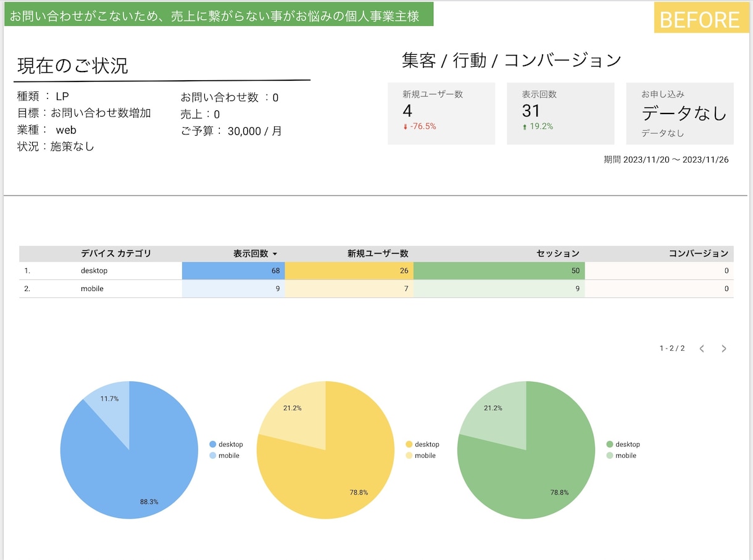This screenshot has width=753, height=560.
Task: Click the 売上：0 text
Action: coord(200,114)
